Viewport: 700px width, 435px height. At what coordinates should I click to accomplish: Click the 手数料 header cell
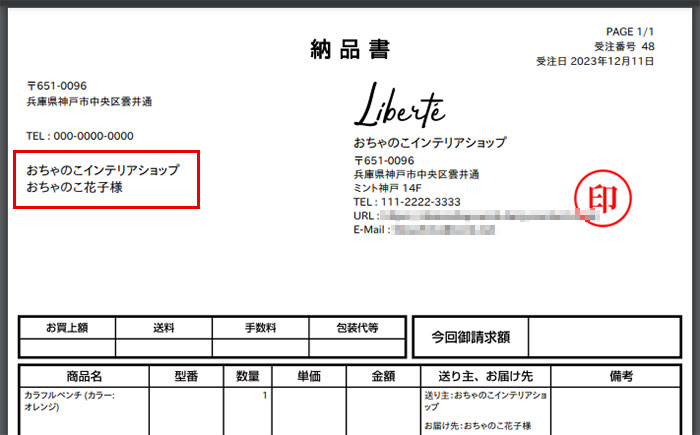(260, 328)
